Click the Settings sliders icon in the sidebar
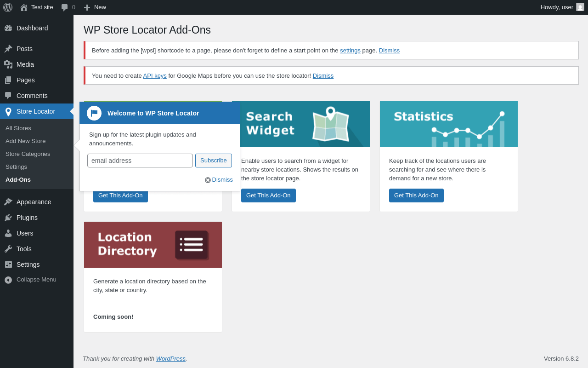Viewport: 588px width, 368px height. [x=8, y=264]
